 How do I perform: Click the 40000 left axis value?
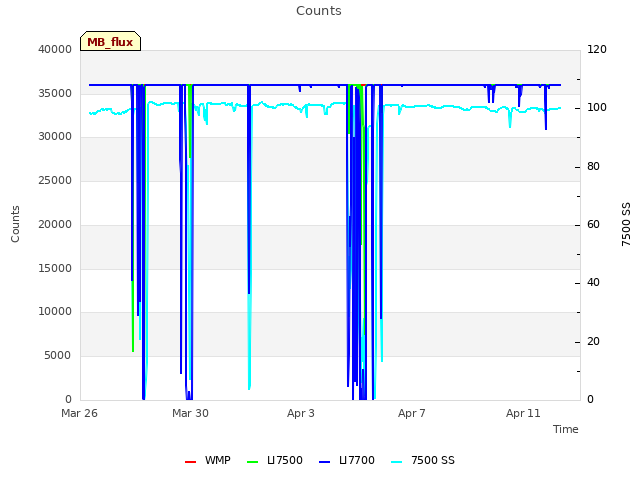[x=55, y=49]
